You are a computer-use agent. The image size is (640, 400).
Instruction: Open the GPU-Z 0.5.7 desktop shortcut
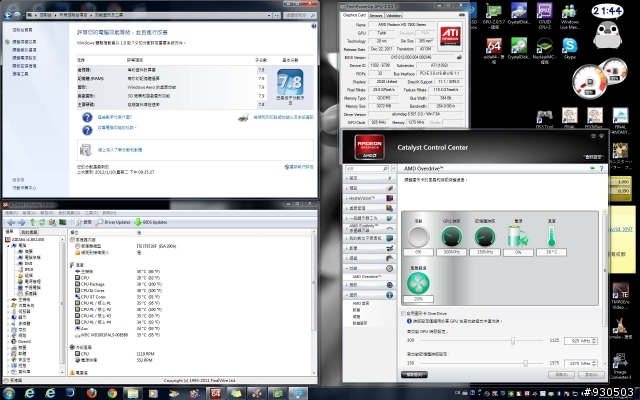[494, 16]
